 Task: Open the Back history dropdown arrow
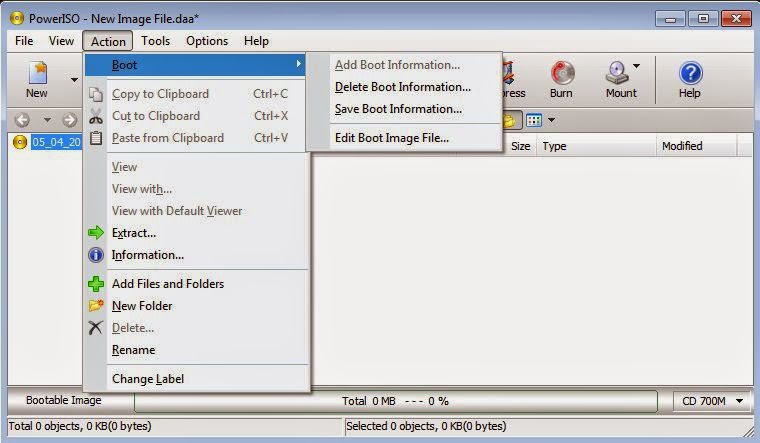(x=47, y=120)
